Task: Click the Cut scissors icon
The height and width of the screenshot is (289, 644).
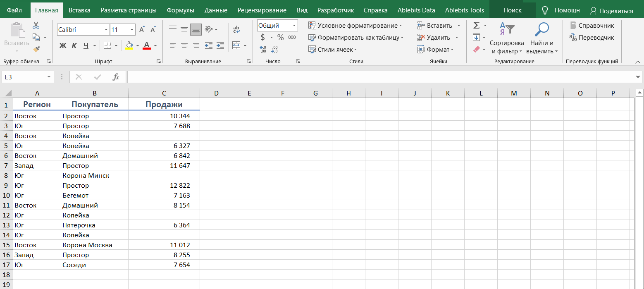Action: 36,26
